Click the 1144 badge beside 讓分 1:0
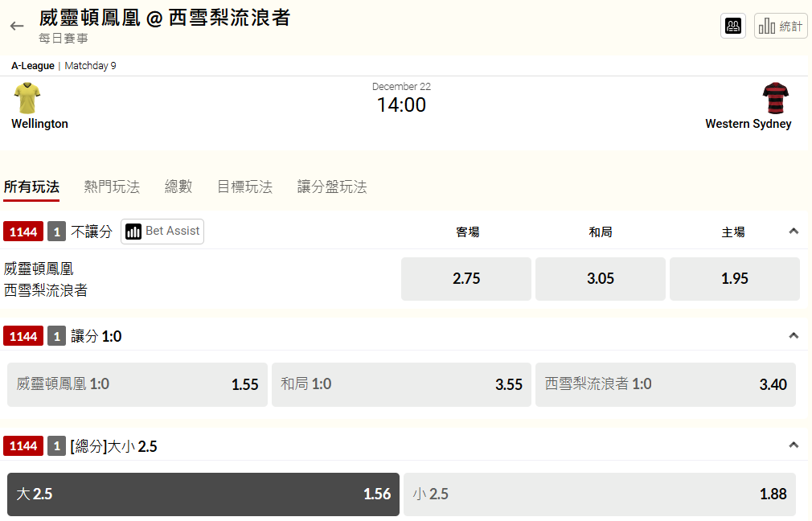Viewport: 812px width, 521px height. click(23, 336)
